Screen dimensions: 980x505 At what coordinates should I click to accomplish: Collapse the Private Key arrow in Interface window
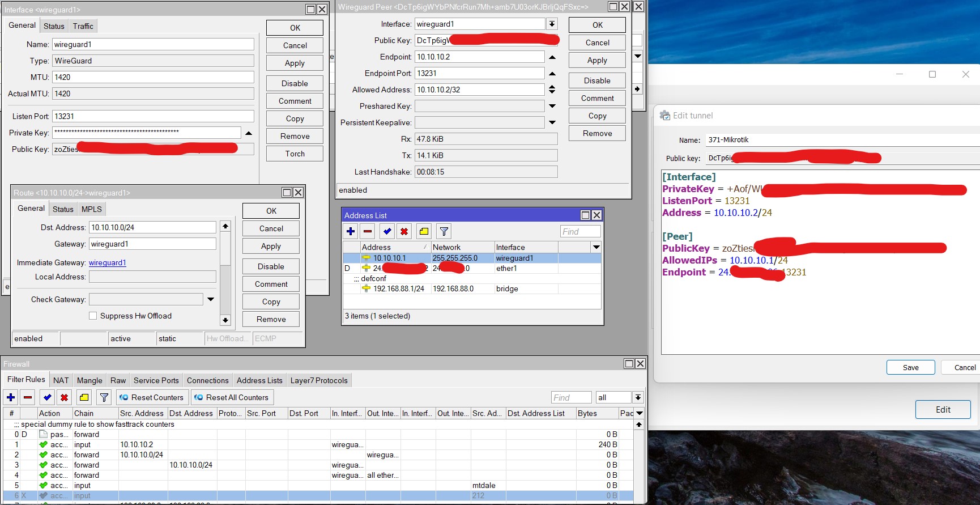tap(249, 133)
